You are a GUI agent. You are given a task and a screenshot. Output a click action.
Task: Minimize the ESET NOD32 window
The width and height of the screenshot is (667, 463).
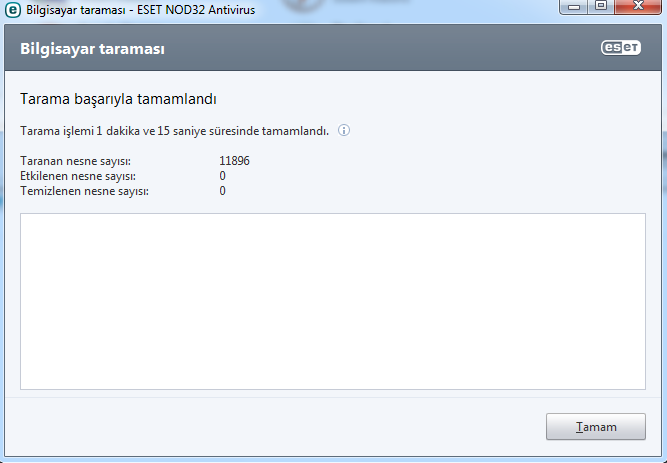coord(574,6)
